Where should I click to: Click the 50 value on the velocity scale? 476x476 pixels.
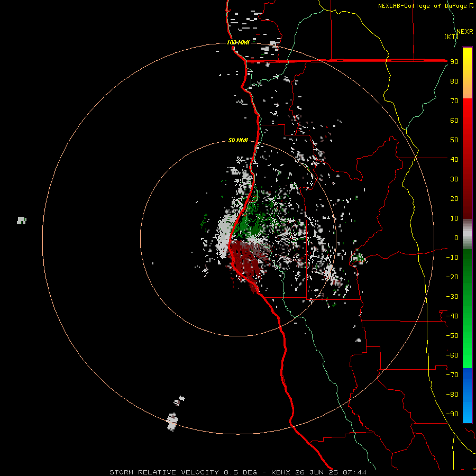(x=454, y=140)
